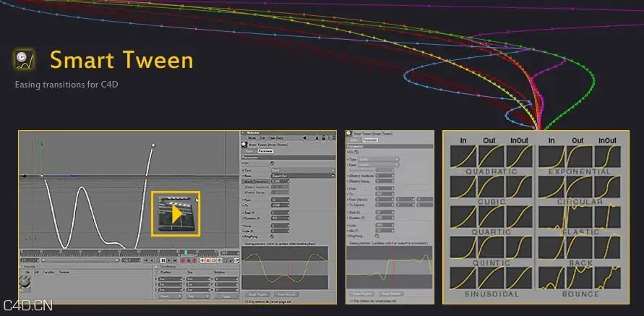Image resolution: width=644 pixels, height=316 pixels.
Task: Choose the Exponential In easing curve
Action: pyautogui.click(x=551, y=157)
